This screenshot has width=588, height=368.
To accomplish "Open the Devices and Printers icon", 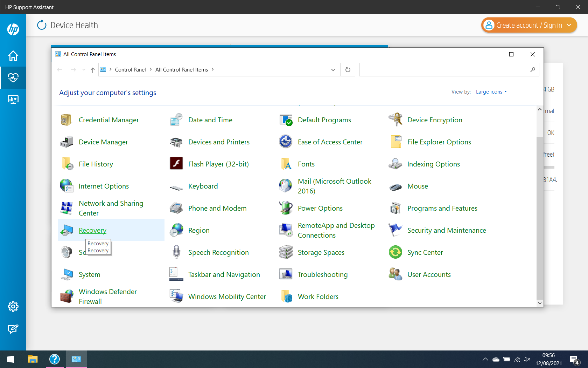I will [x=176, y=142].
